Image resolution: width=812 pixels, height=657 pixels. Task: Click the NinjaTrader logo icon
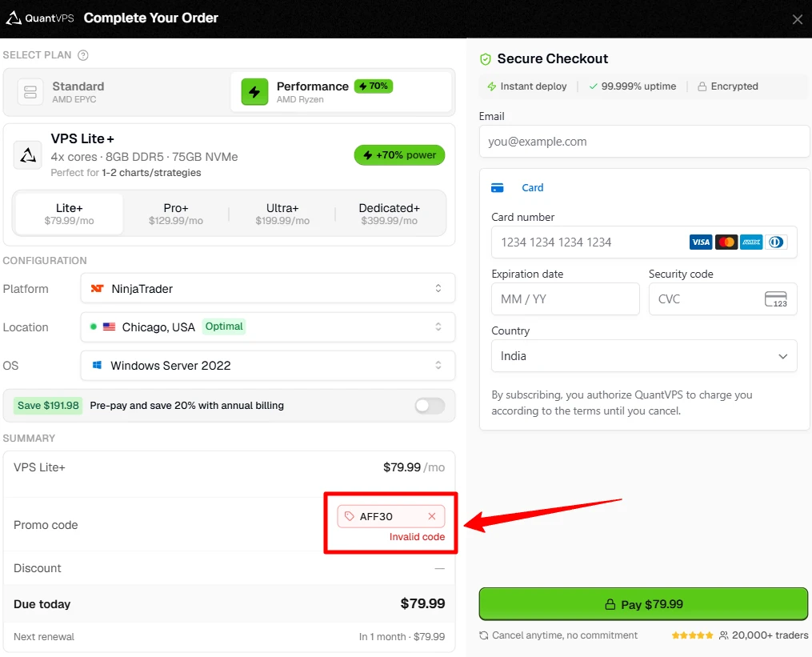[97, 289]
